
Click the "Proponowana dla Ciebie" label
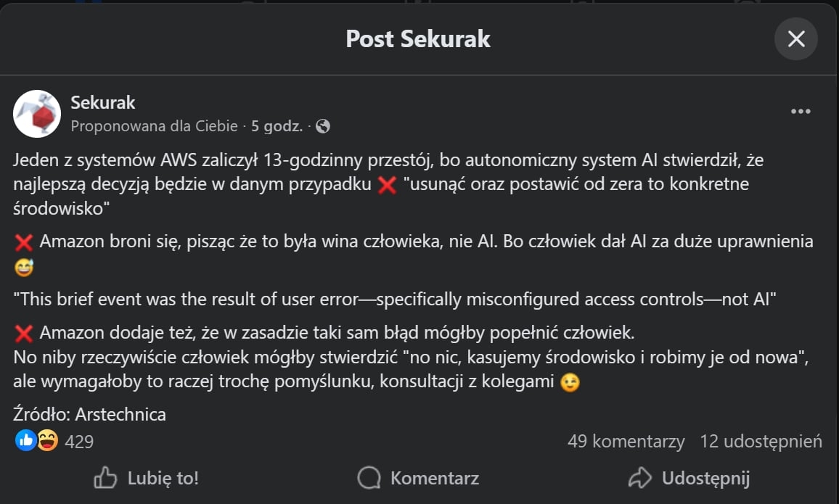pos(155,126)
